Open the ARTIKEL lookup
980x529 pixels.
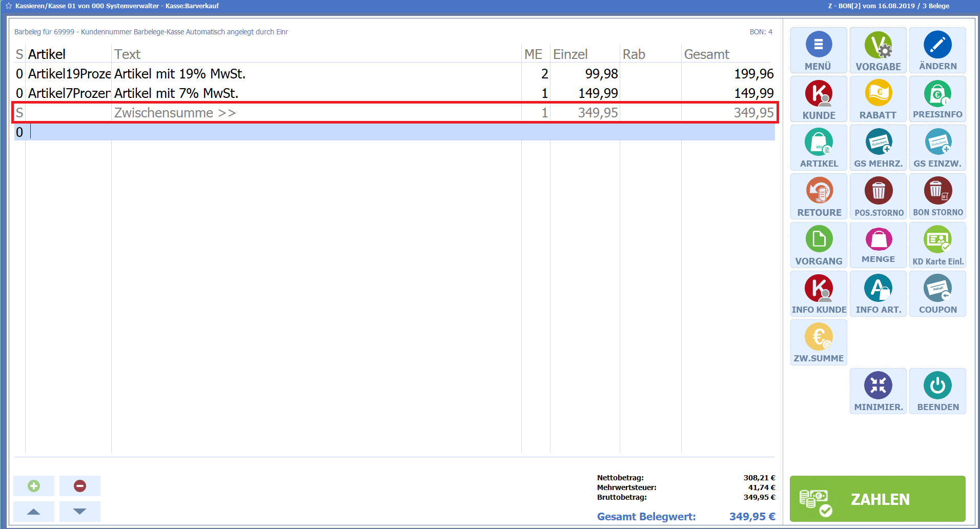click(x=819, y=148)
